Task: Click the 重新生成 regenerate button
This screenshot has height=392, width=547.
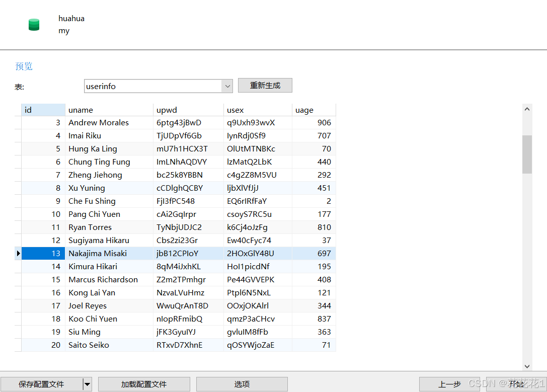Action: pyautogui.click(x=265, y=86)
